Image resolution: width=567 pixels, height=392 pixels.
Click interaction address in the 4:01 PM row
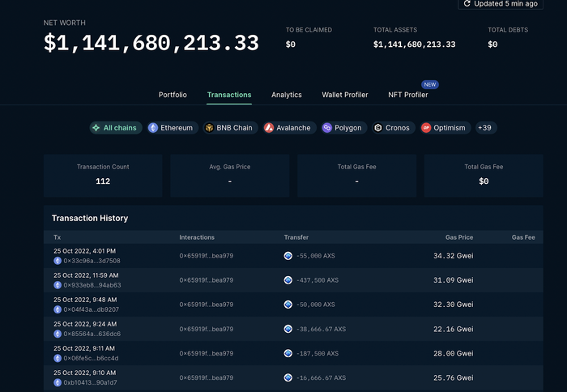(206, 256)
